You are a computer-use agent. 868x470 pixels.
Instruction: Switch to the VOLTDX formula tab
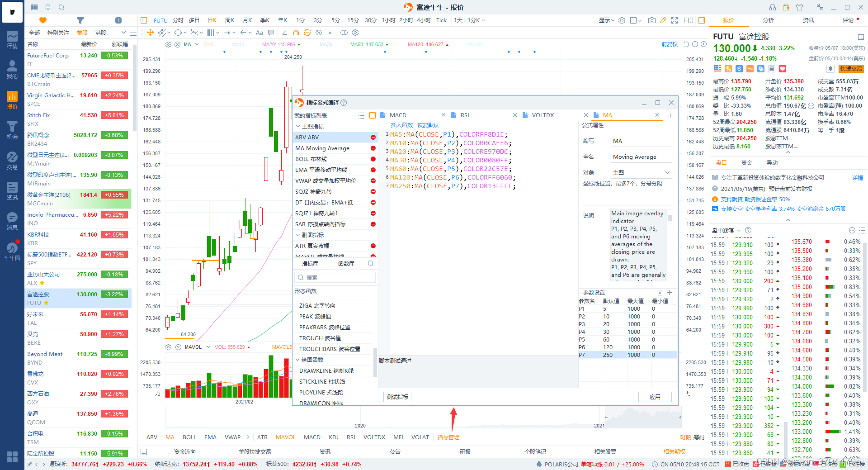[542, 115]
